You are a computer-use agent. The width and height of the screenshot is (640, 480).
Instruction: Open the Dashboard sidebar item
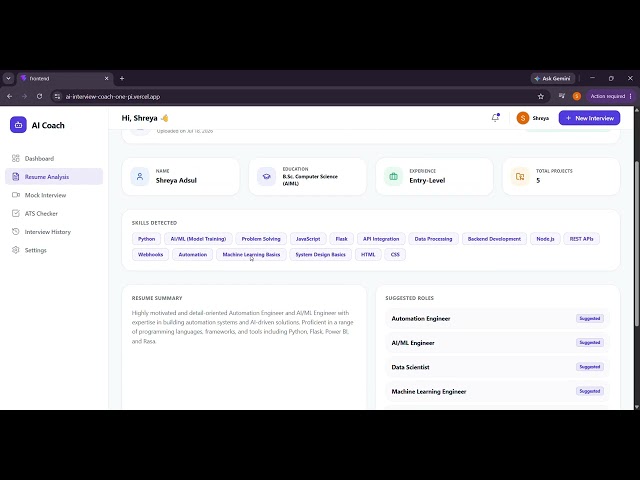pos(54,158)
